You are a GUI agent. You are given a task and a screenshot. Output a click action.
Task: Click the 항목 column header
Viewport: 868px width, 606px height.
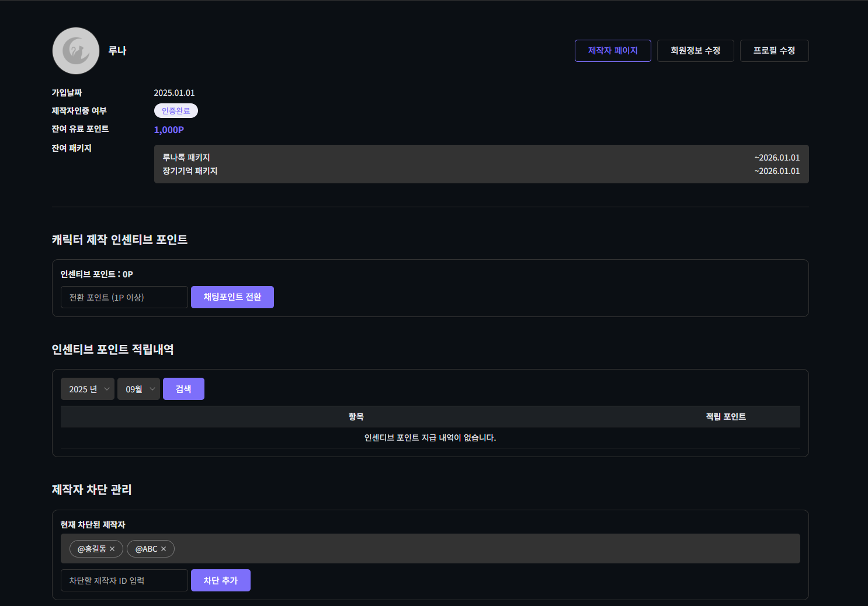coord(356,416)
